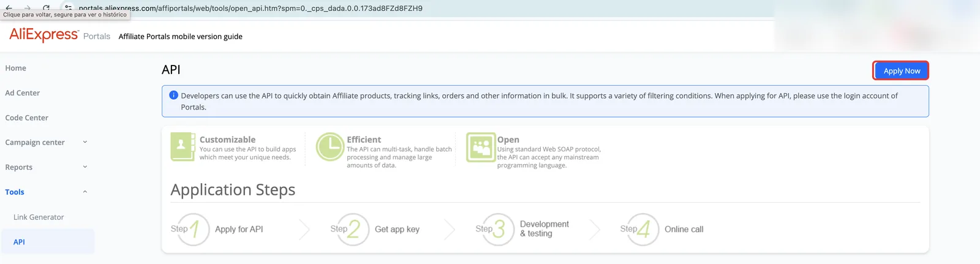Screen dimensions: 980x264
Task: Go to Home in the sidebar
Action: click(x=16, y=68)
